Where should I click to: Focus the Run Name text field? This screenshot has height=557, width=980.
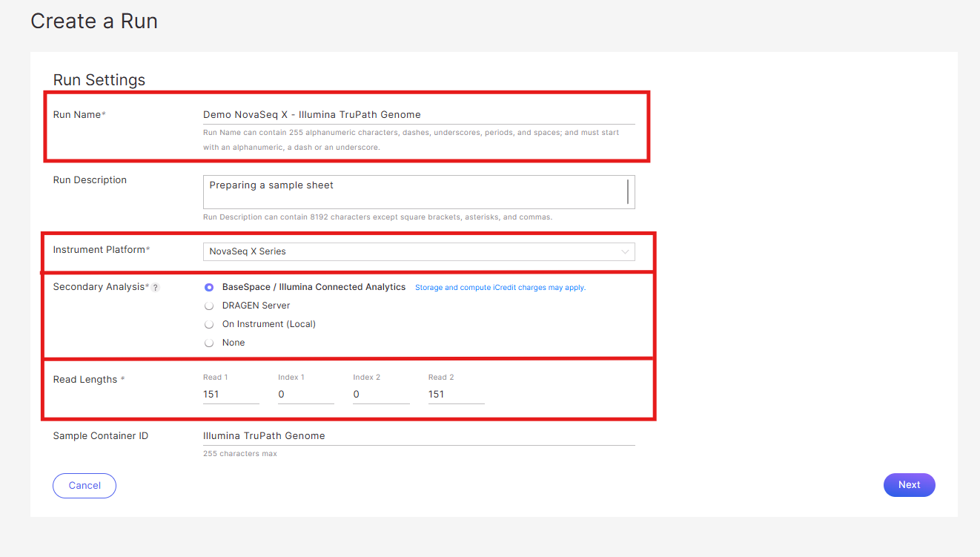(418, 115)
